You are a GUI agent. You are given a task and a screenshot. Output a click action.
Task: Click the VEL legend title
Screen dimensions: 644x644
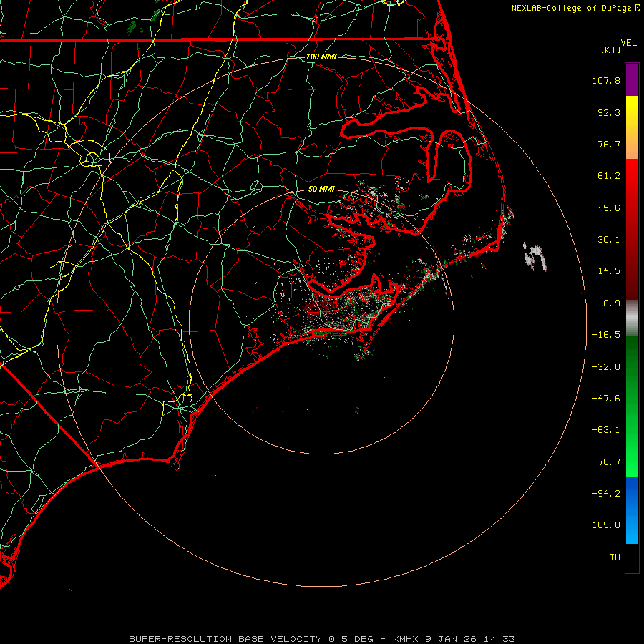pyautogui.click(x=628, y=43)
